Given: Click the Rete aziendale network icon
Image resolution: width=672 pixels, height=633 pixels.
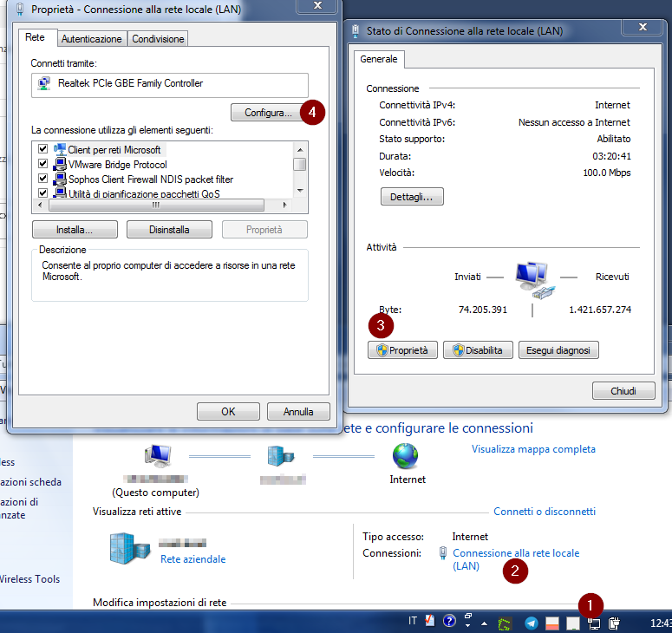Looking at the screenshot, I should (x=129, y=548).
